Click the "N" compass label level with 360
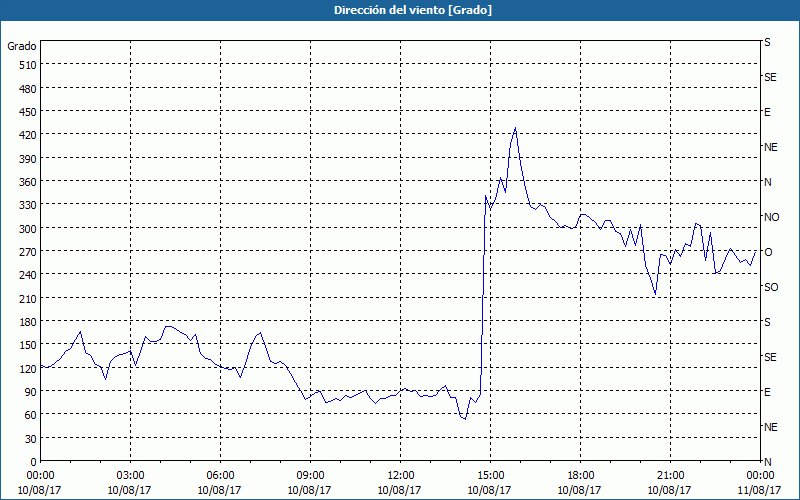This screenshot has height=500, width=800. pos(767,182)
